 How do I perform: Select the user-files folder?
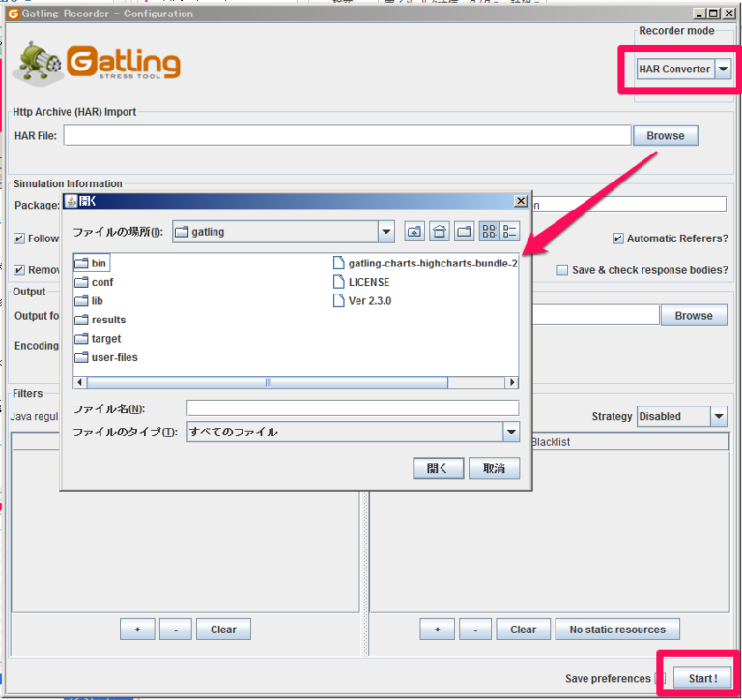(114, 357)
